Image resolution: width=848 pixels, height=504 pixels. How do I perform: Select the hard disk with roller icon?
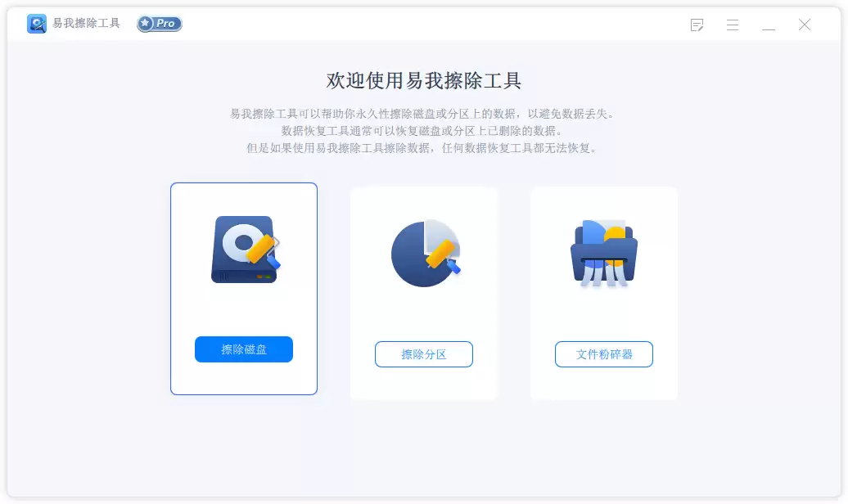[246, 250]
